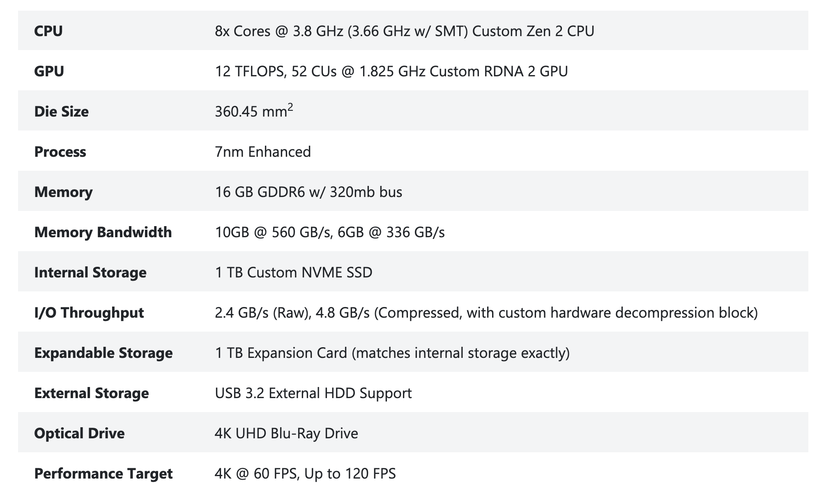Click the Die Size label
833x504 pixels.
61,112
